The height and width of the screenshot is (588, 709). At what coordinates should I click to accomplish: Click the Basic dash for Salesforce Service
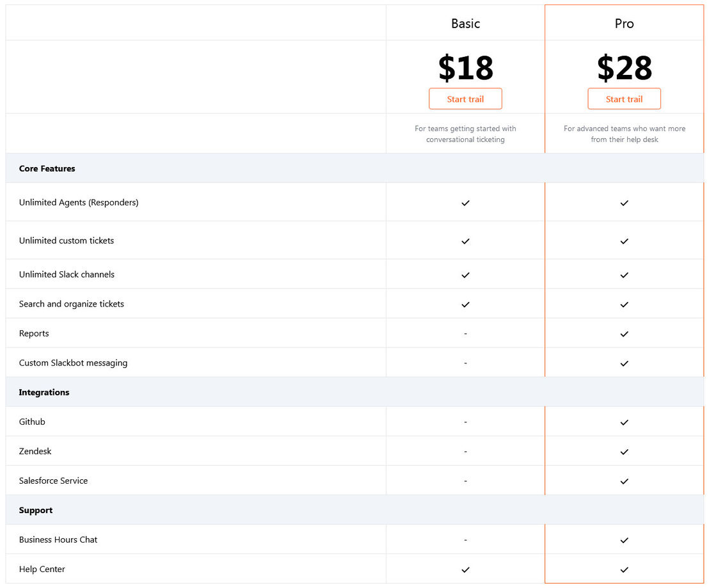(465, 481)
